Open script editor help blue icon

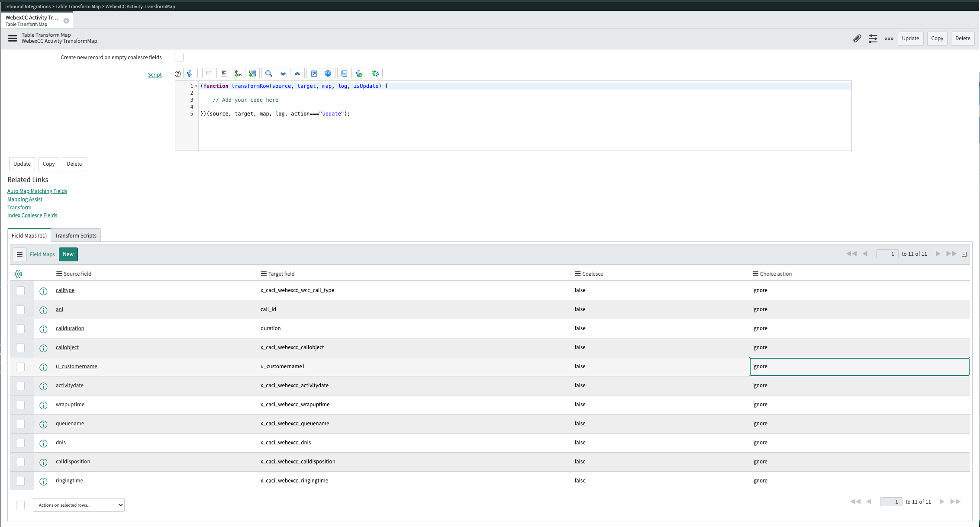tap(328, 74)
